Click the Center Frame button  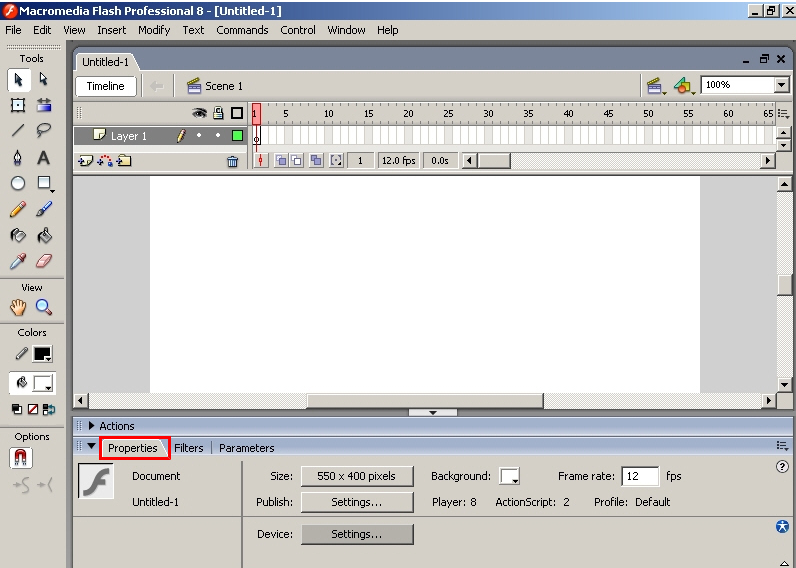point(260,160)
